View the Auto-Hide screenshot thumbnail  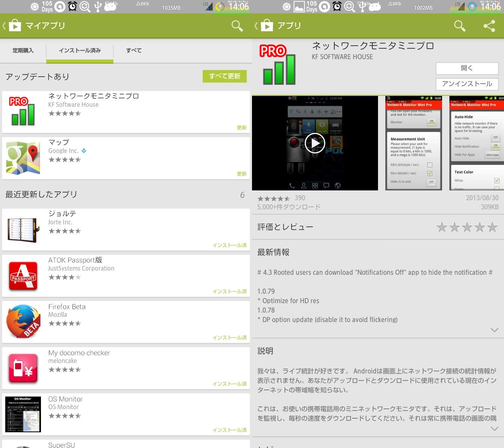click(x=477, y=143)
